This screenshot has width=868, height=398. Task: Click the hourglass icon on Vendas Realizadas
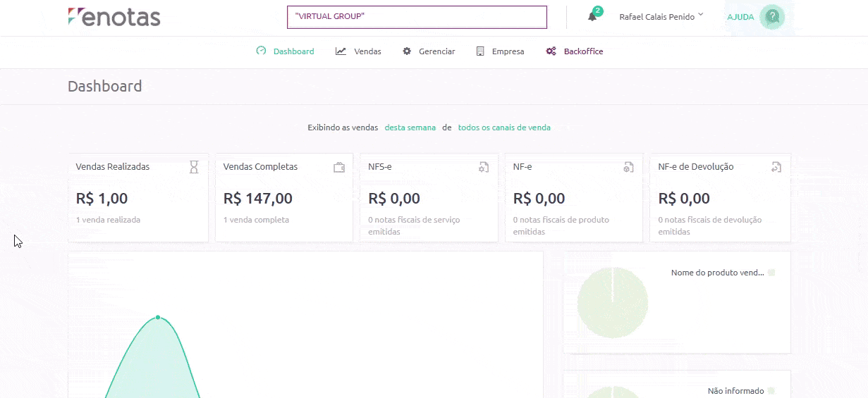click(194, 167)
